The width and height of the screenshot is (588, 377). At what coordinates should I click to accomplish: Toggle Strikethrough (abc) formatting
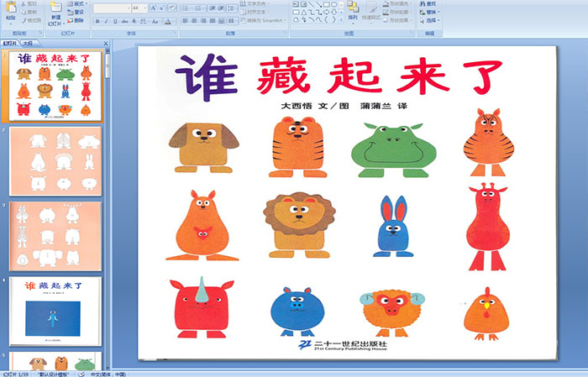click(124, 21)
